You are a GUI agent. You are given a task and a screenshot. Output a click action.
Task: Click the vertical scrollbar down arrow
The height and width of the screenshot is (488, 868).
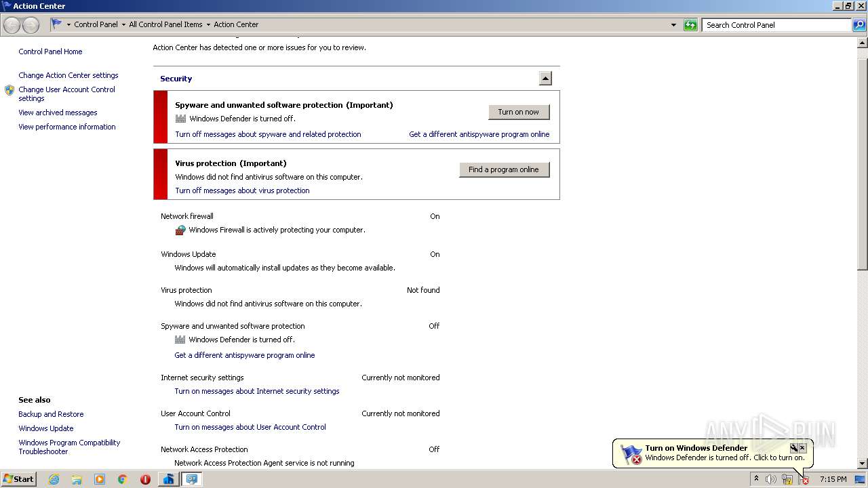click(x=863, y=464)
